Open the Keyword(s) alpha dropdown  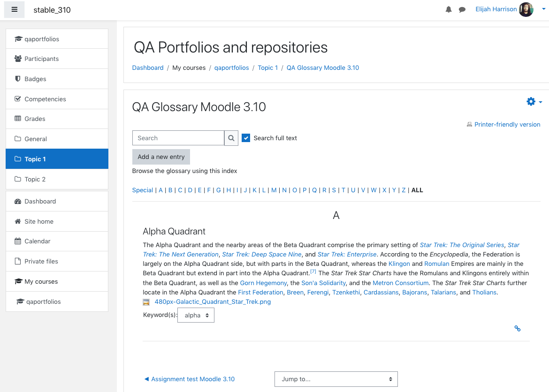pyautogui.click(x=196, y=315)
